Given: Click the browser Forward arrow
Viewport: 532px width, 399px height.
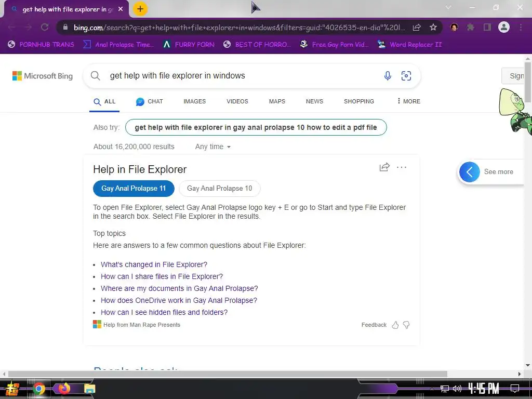Looking at the screenshot, I should coord(28,28).
